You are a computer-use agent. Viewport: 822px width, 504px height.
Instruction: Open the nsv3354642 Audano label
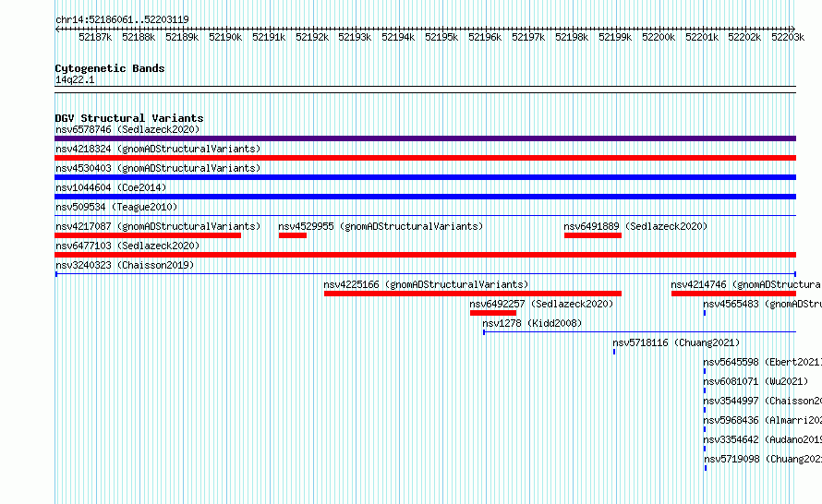point(762,439)
